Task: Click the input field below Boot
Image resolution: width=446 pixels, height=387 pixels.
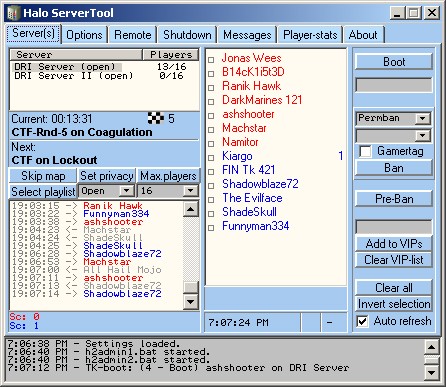Action: coord(394,85)
